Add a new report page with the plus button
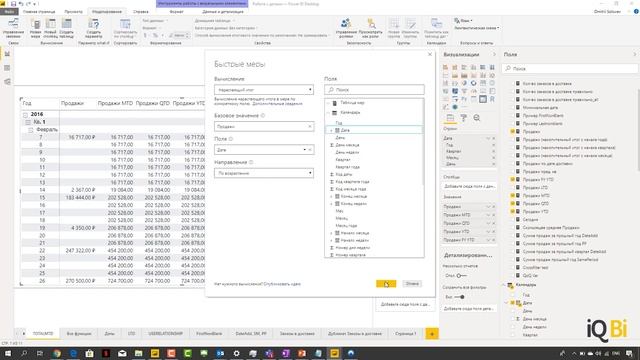640x360 pixels. [432, 334]
